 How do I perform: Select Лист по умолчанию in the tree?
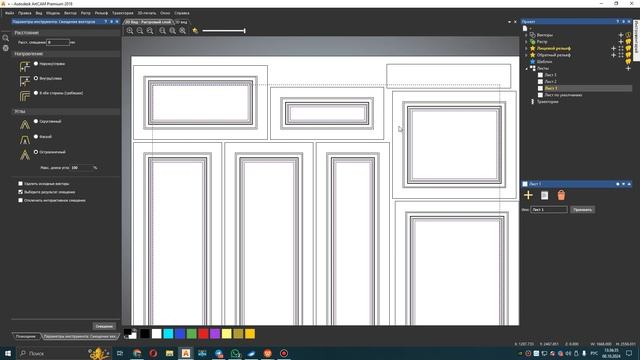[563, 95]
